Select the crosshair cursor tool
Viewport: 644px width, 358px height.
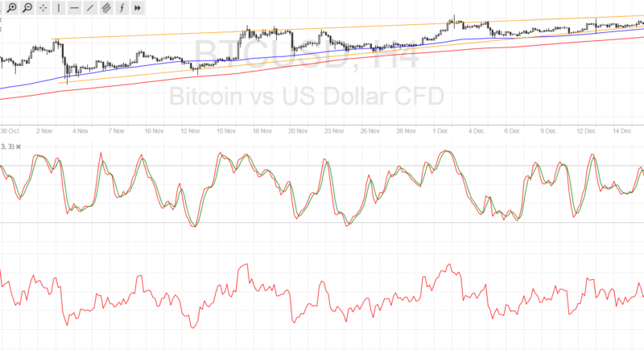(43, 8)
